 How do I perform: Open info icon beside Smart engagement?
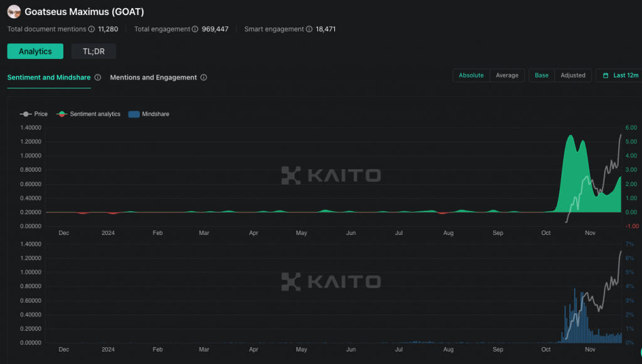pos(309,29)
